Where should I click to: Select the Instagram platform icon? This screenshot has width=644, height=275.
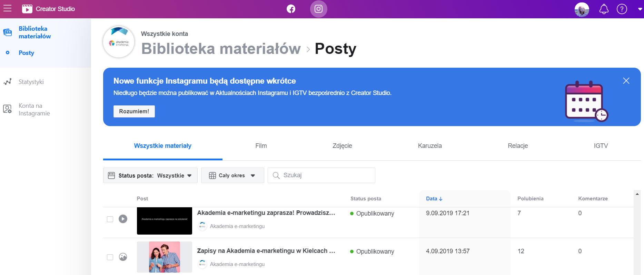318,9
